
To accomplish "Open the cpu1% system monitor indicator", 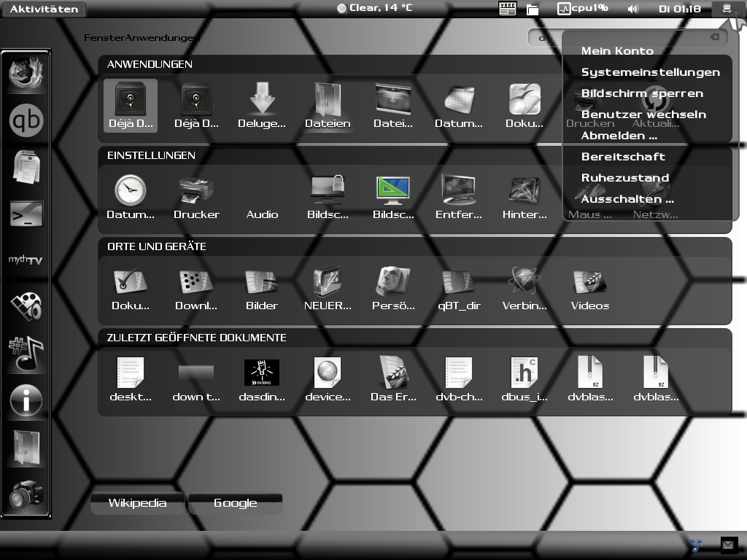I will (x=583, y=9).
